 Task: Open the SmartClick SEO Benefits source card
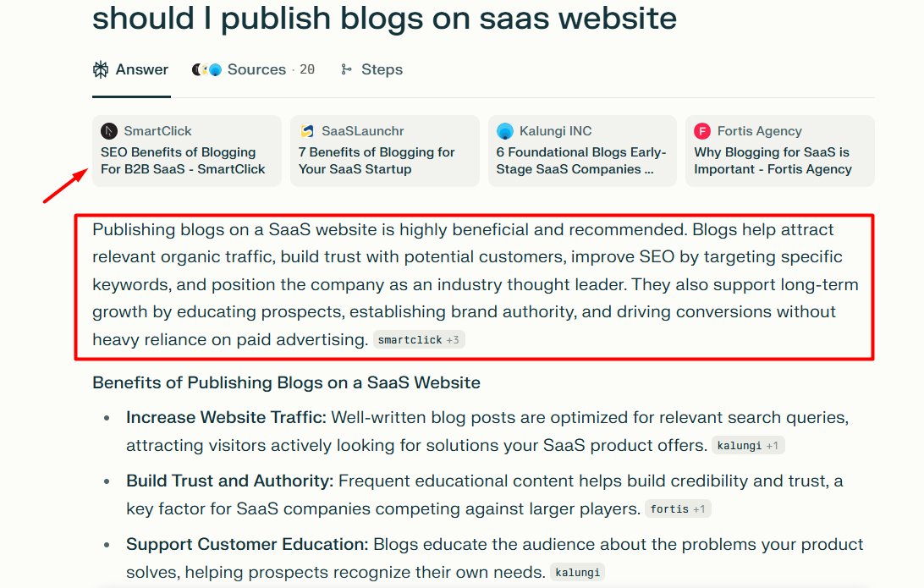(186, 160)
